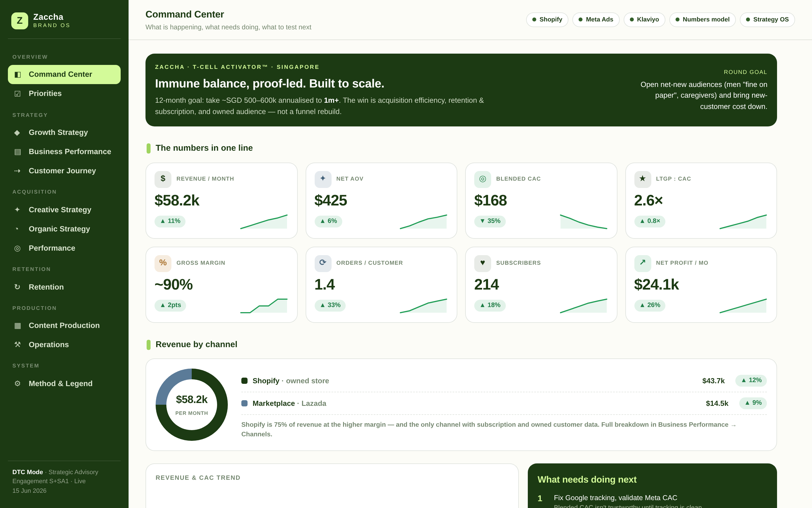Click the $14.5k Marketplace revenue value
This screenshot has width=812, height=508.
717,404
